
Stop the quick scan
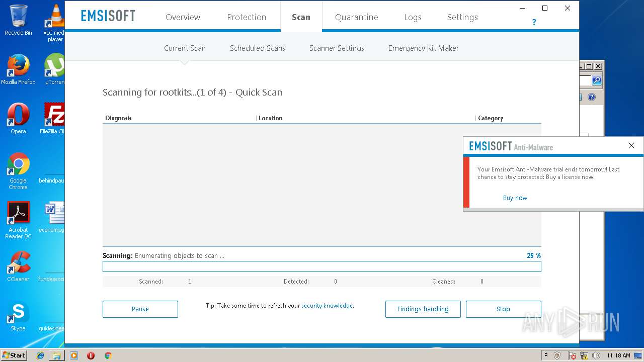click(503, 309)
